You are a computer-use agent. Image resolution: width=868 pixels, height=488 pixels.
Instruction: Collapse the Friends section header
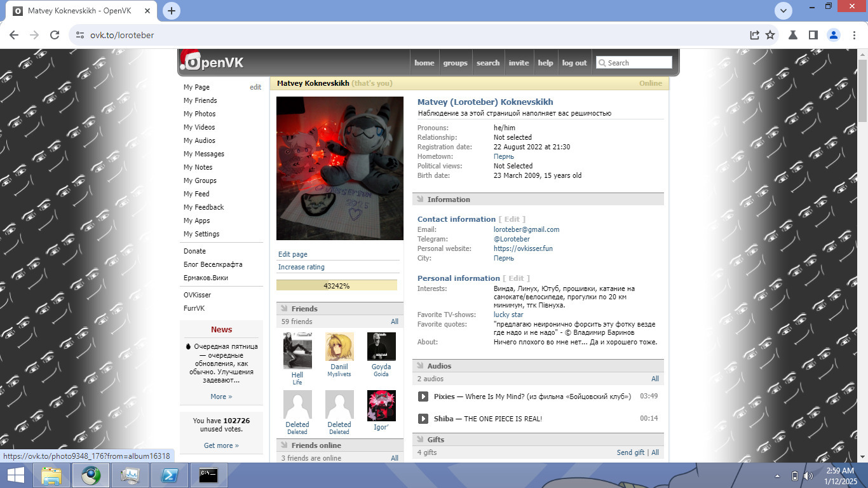click(x=304, y=309)
